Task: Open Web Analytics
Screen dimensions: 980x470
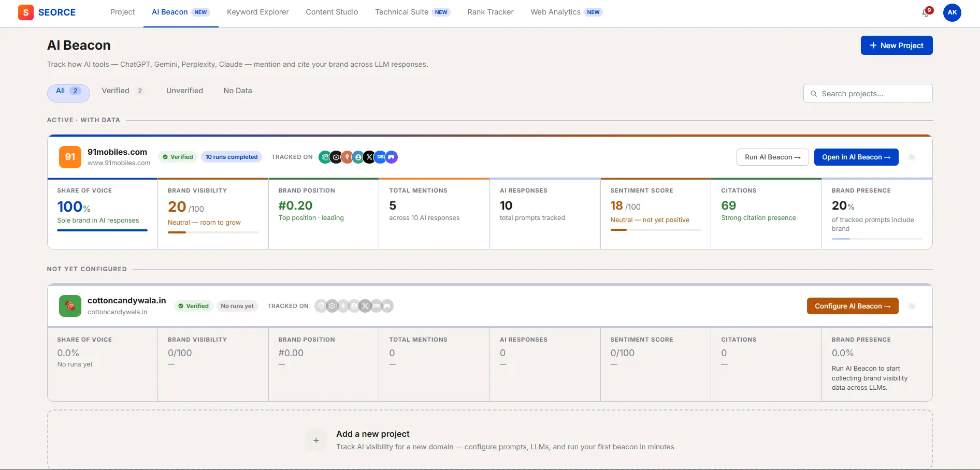Action: 567,12
